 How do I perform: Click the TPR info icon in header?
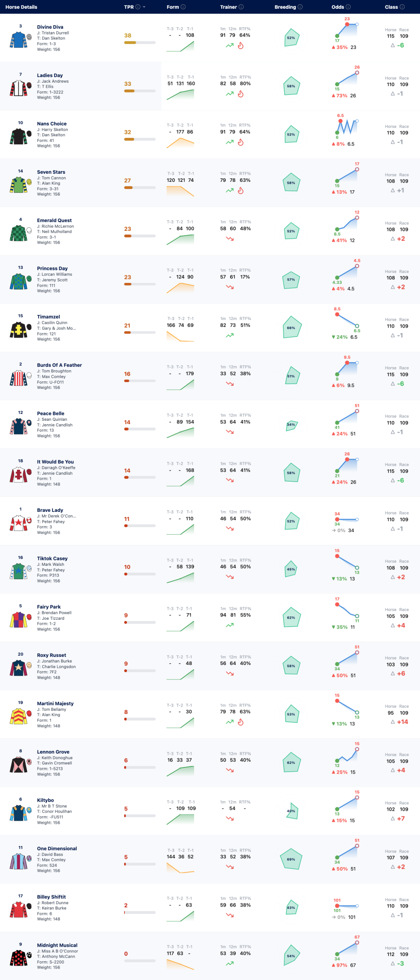pos(138,7)
